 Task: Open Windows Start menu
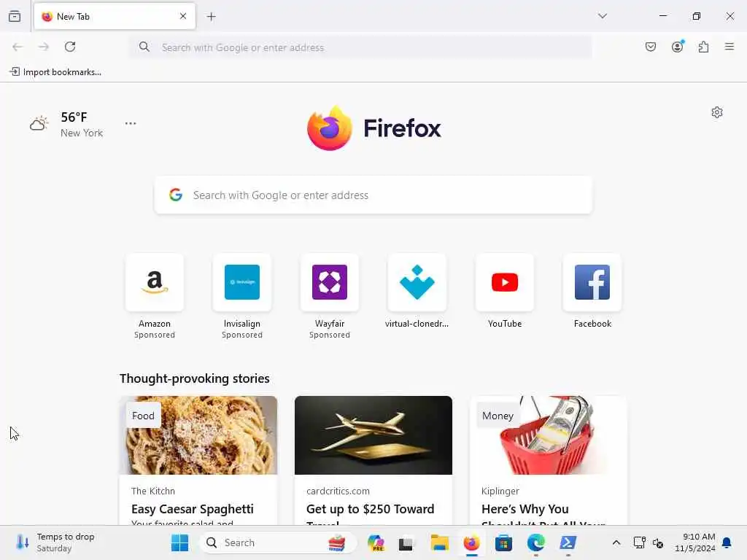[x=179, y=542]
